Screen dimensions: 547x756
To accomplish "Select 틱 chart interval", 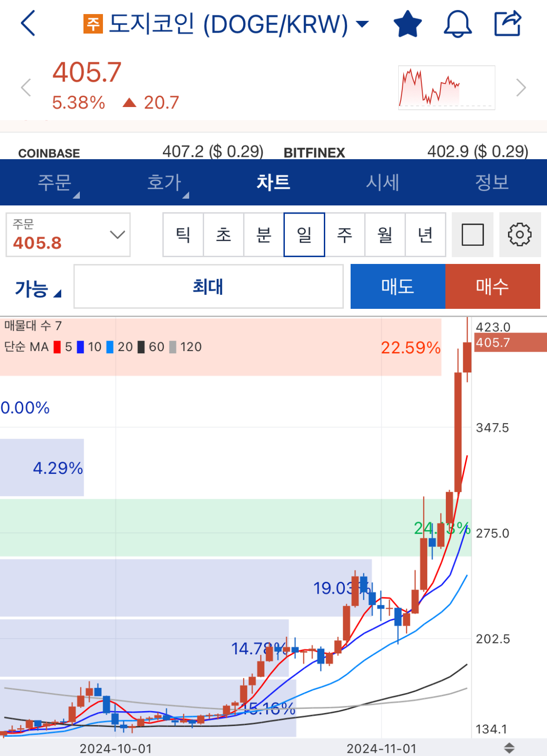I will pyautogui.click(x=183, y=235).
